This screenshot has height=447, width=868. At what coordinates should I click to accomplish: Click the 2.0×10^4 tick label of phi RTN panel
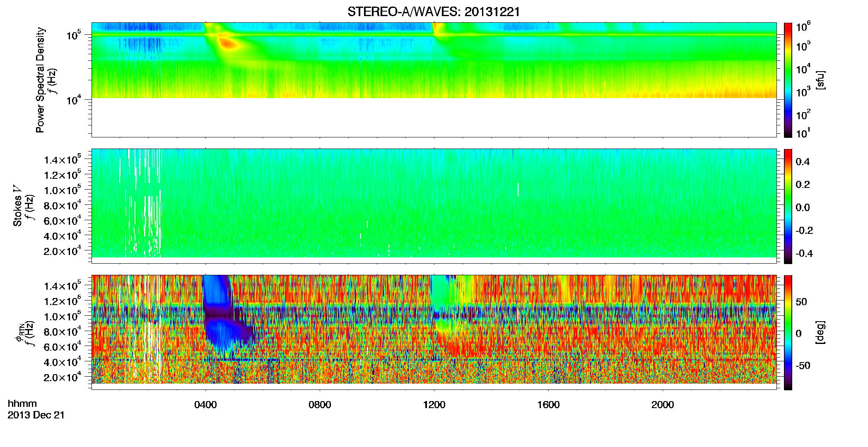click(x=62, y=377)
